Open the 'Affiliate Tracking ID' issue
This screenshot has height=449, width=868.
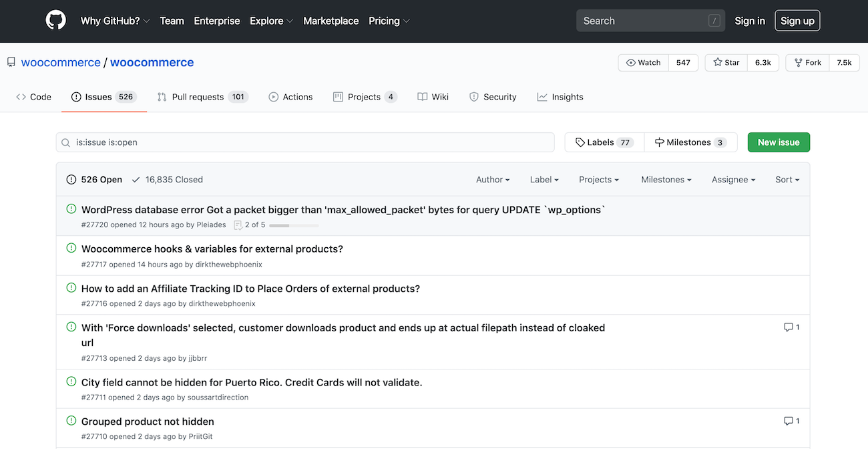[x=250, y=289]
